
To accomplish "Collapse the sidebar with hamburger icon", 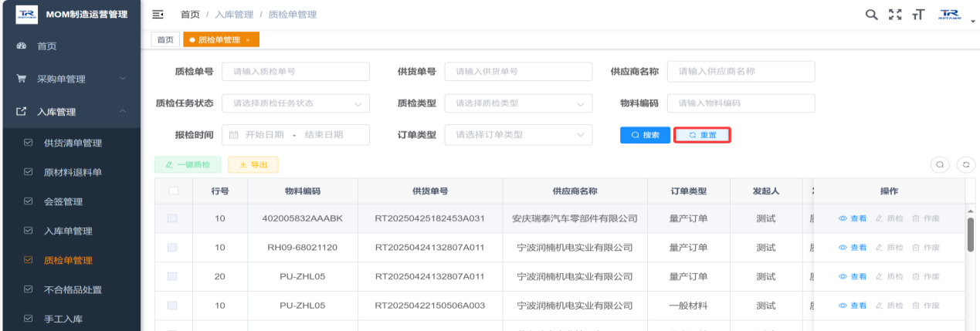I will click(158, 15).
